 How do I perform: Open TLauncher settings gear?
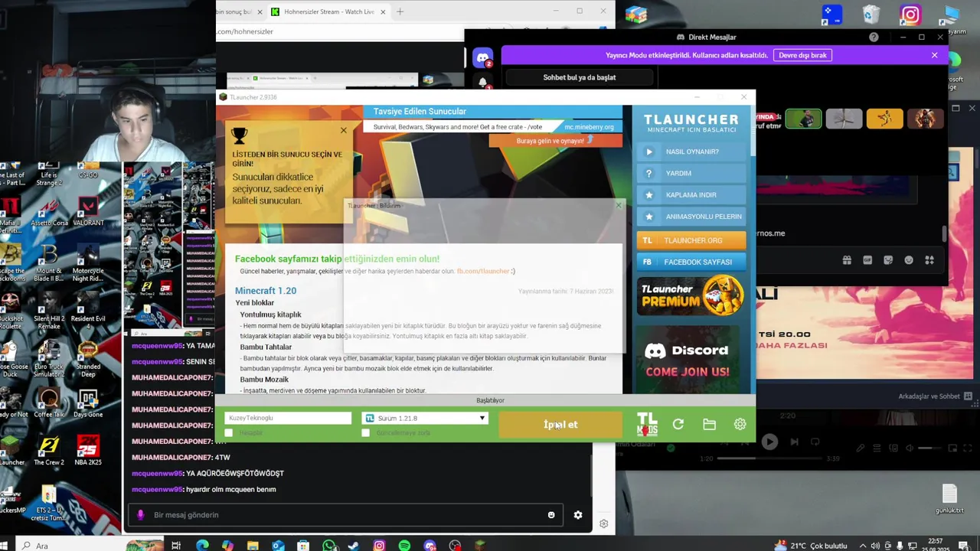[x=740, y=424]
